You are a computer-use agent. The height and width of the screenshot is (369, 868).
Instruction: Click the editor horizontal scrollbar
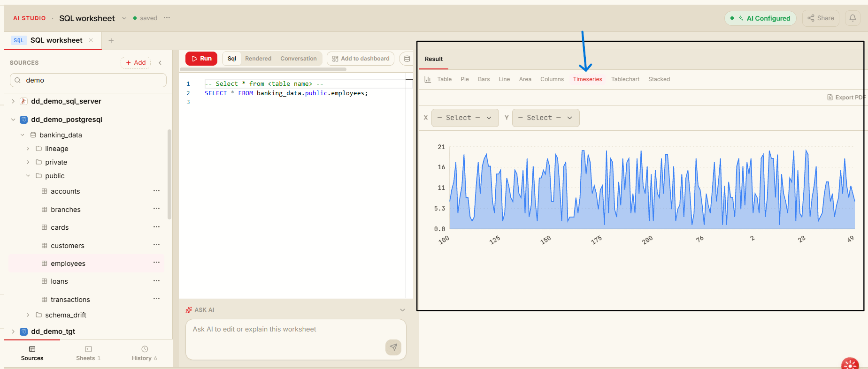point(263,69)
